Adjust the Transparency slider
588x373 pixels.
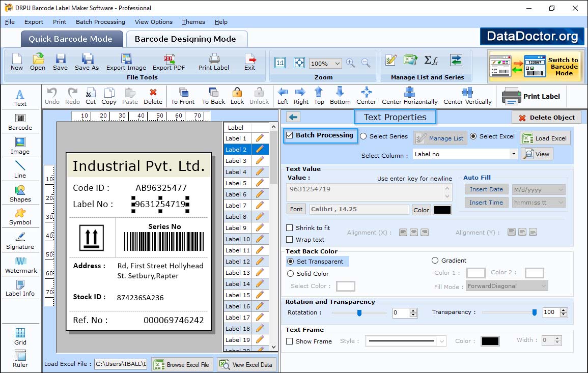[535, 312]
